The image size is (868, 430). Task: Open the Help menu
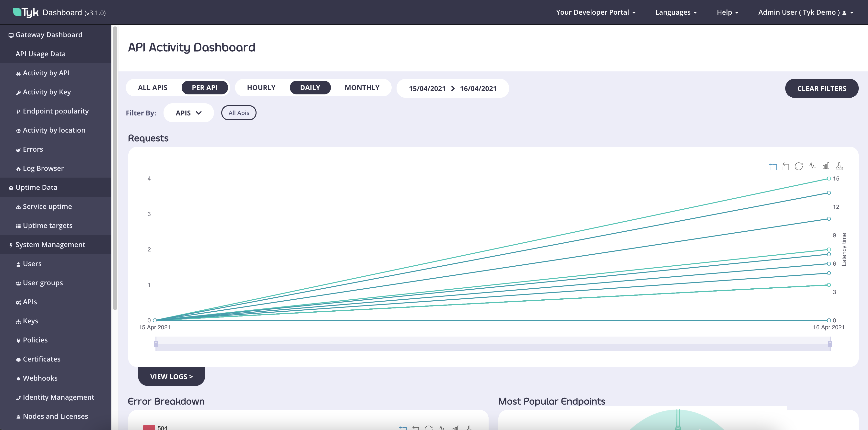727,12
